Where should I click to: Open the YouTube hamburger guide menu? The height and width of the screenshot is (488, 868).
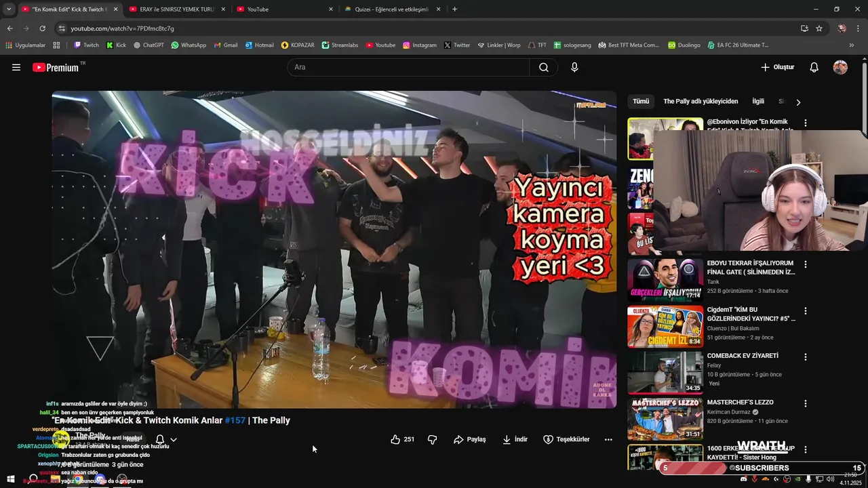16,67
